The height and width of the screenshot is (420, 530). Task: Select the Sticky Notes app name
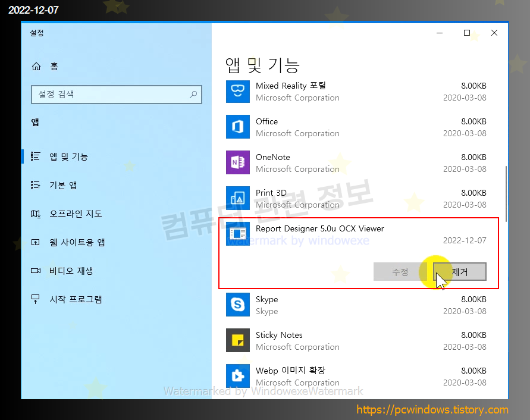279,335
